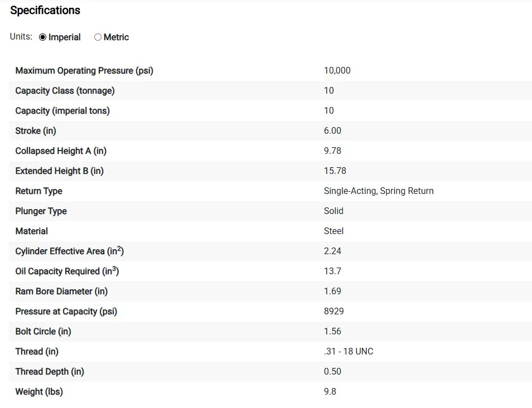Select the Metric units radio button

pos(98,37)
